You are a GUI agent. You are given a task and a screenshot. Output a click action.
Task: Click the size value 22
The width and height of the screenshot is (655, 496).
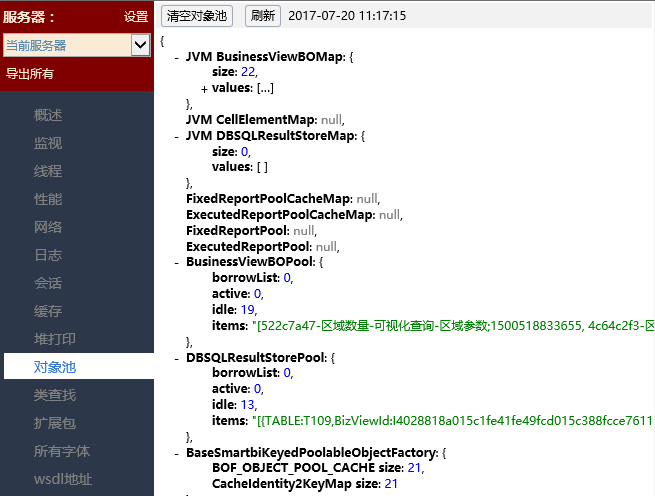click(x=248, y=72)
